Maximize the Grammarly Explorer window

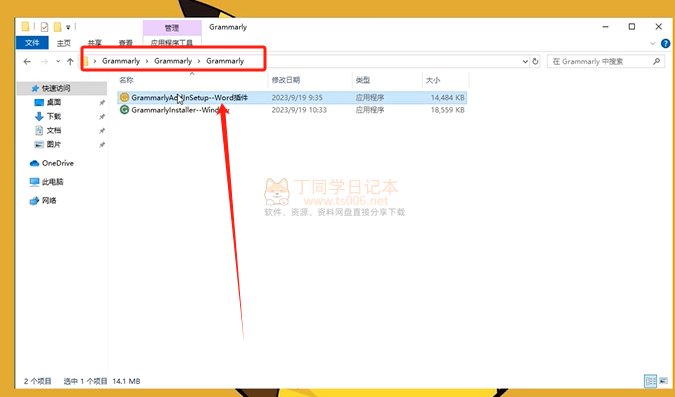(632, 27)
